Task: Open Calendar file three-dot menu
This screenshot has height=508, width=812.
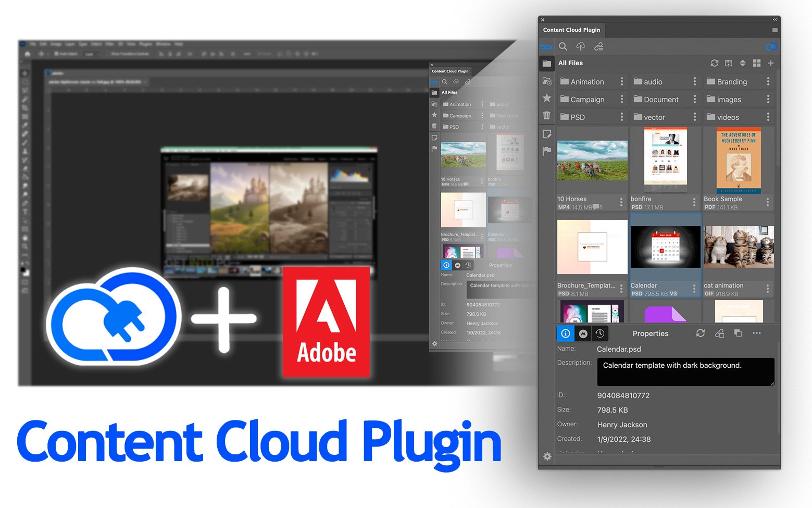Action: point(694,289)
